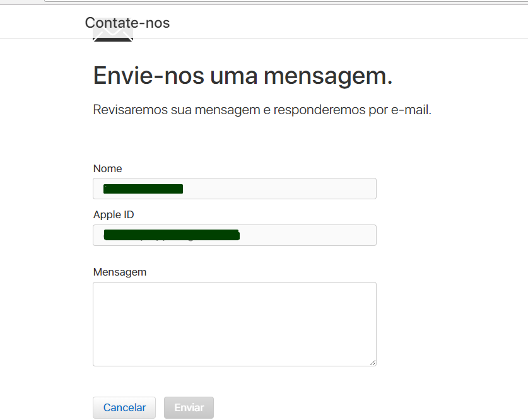
Task: Click the word mensagem in the main heading
Action: (328, 77)
